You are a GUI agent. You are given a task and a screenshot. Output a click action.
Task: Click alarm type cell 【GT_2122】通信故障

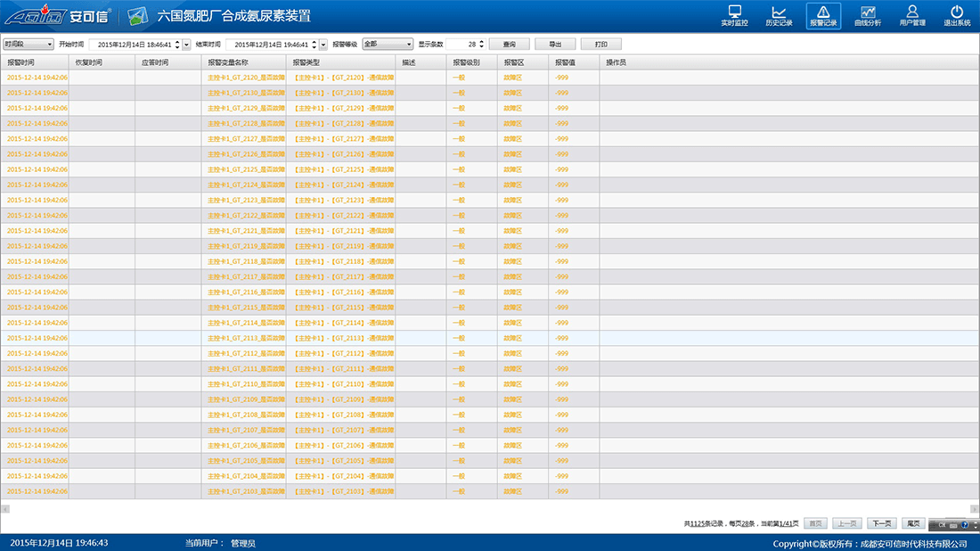(x=344, y=215)
